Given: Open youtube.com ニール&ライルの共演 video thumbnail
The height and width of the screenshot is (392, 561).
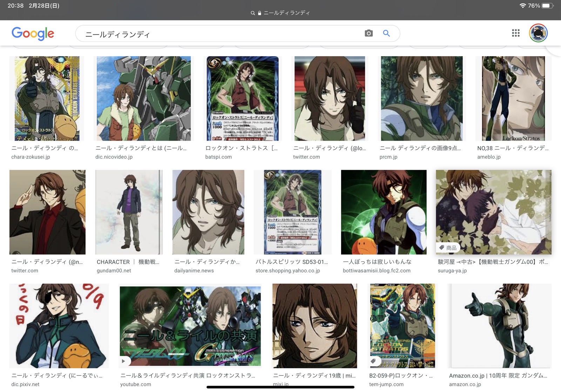Looking at the screenshot, I should tap(190, 326).
